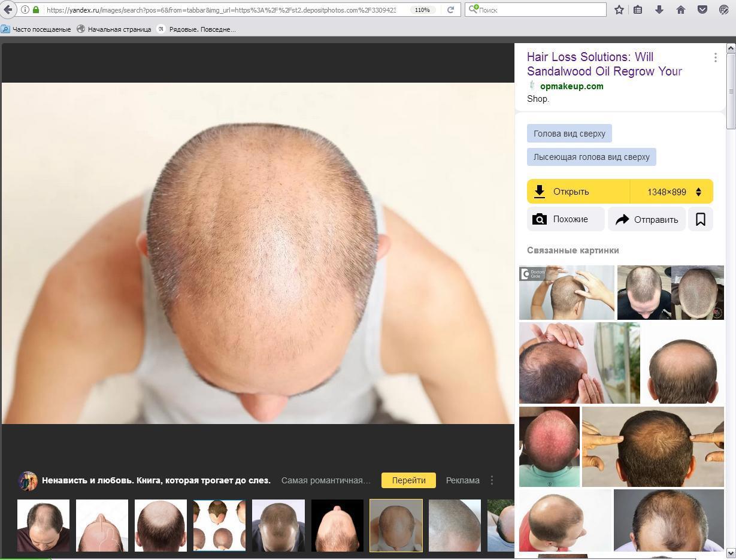Image resolution: width=736 pixels, height=560 pixels.
Task: Go to the browser home page icon
Action: click(681, 10)
